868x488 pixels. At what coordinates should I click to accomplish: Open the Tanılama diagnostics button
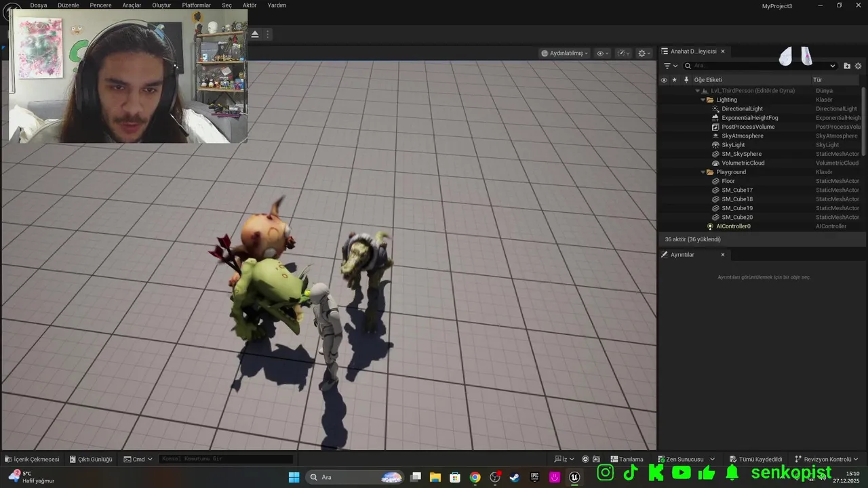pos(627,459)
